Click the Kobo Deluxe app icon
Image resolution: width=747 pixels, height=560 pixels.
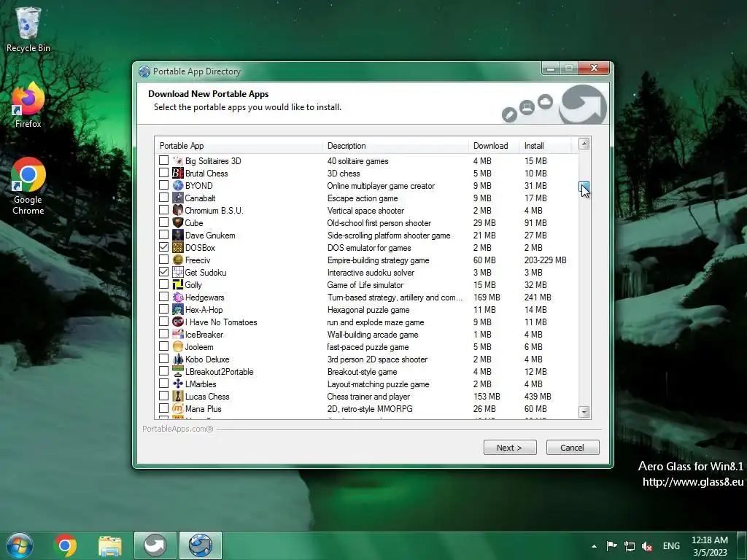(x=178, y=359)
